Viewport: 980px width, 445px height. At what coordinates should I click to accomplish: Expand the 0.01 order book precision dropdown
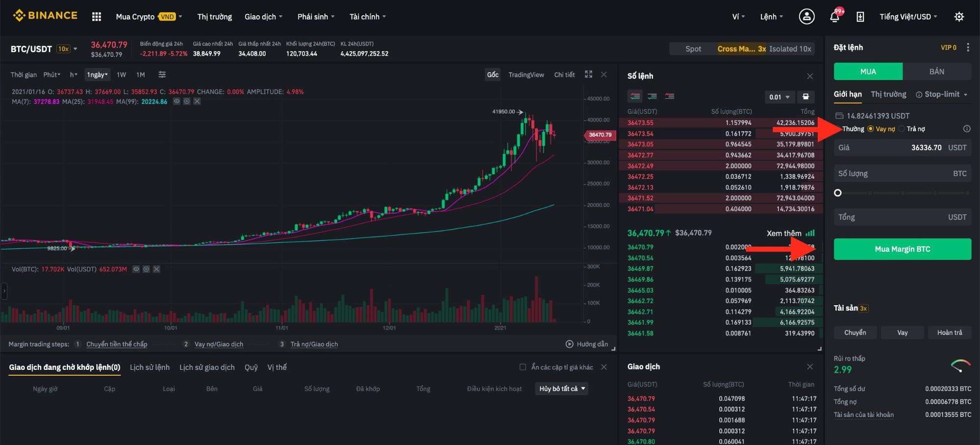(x=779, y=97)
